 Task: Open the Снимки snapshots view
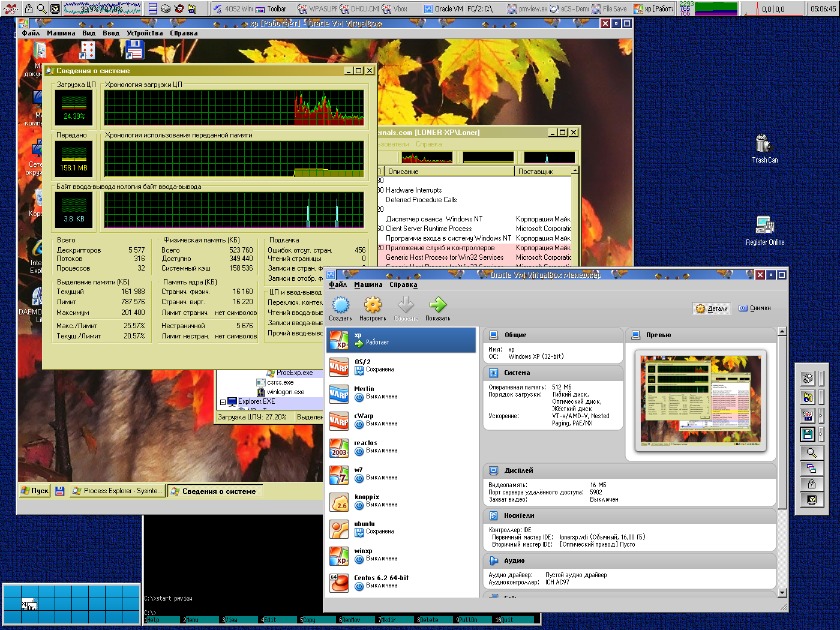coord(755,308)
